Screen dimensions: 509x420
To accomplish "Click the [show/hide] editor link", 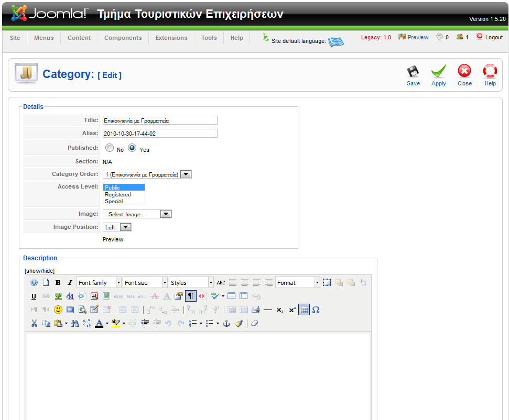I will [40, 271].
